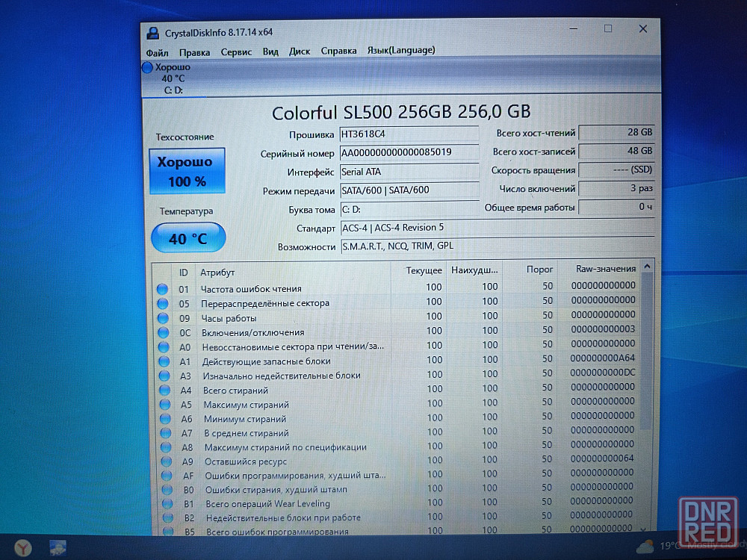Screen dimensions: 747x560
Task: Open the Файл menu
Action: pyautogui.click(x=157, y=52)
